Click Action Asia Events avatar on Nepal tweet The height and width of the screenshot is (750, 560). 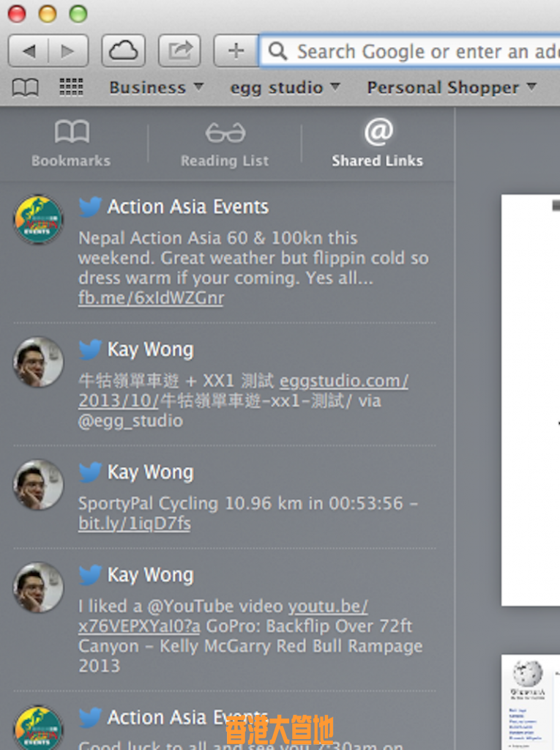pos(38,220)
